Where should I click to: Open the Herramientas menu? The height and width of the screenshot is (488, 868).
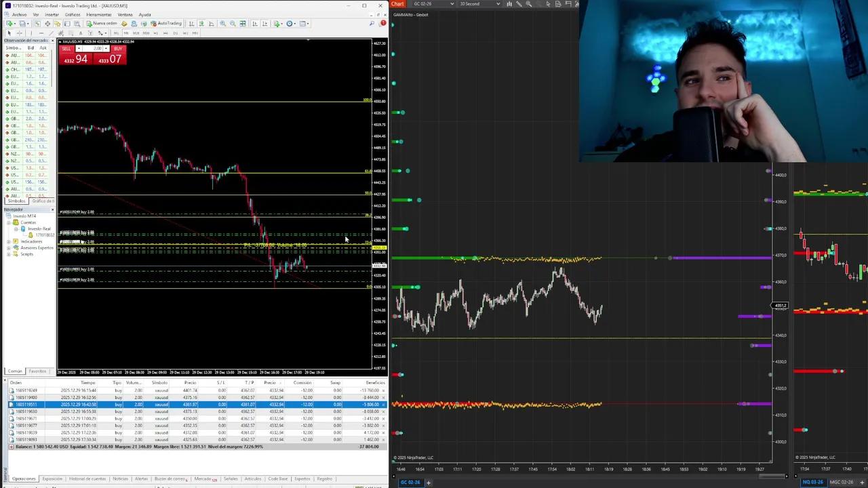tap(99, 14)
